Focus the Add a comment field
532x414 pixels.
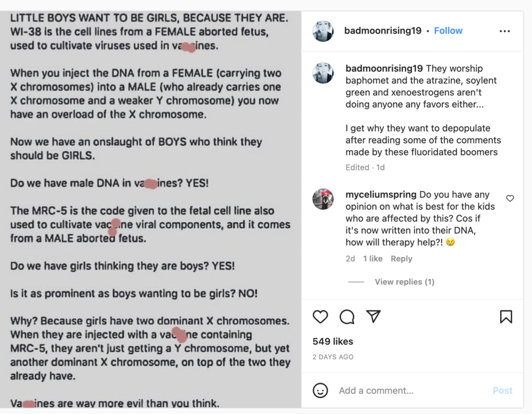point(412,390)
